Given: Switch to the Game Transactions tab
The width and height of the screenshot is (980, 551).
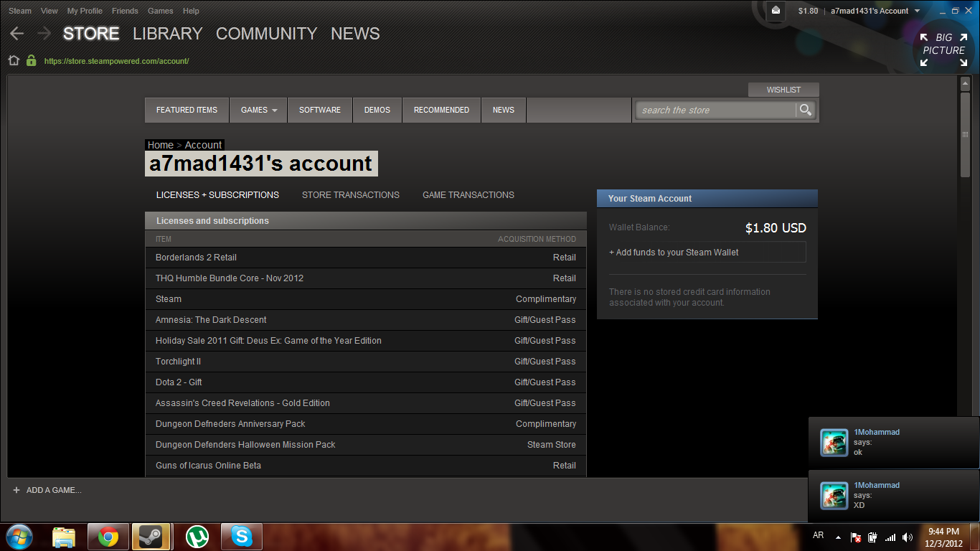Looking at the screenshot, I should (x=468, y=194).
